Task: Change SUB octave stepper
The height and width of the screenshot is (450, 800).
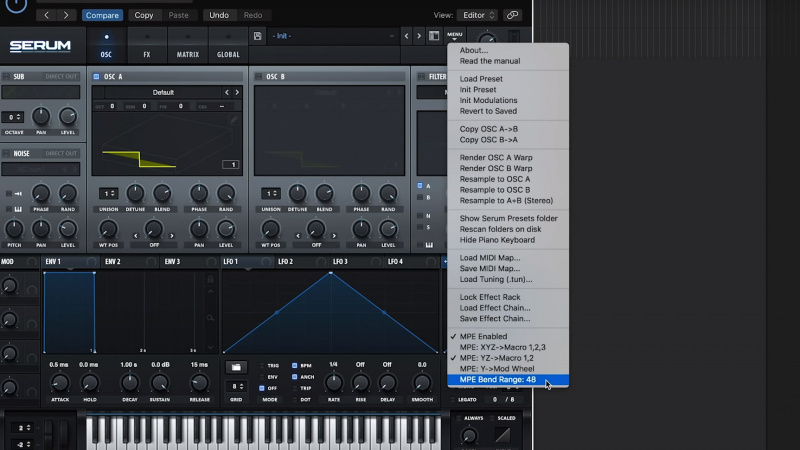Action: 12,117
